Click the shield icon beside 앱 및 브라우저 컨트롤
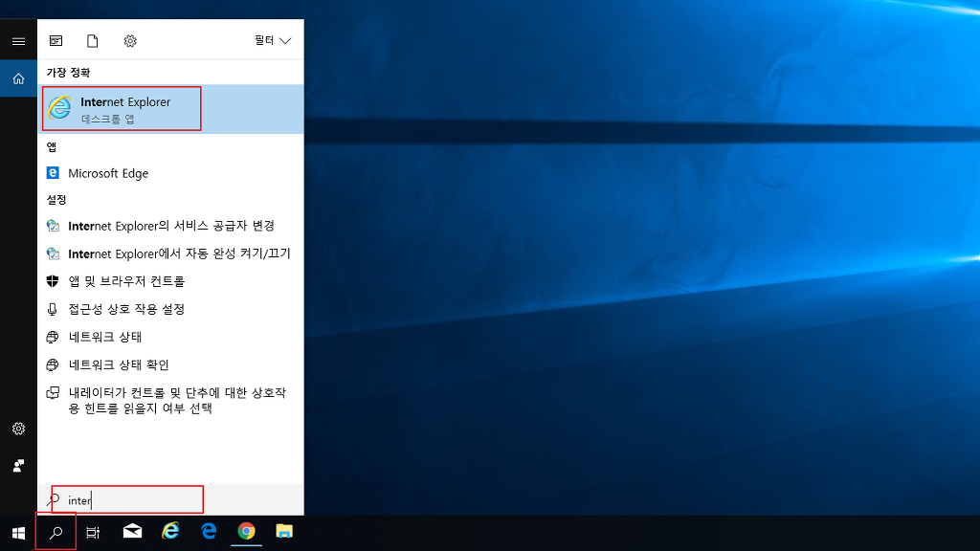 [x=53, y=281]
